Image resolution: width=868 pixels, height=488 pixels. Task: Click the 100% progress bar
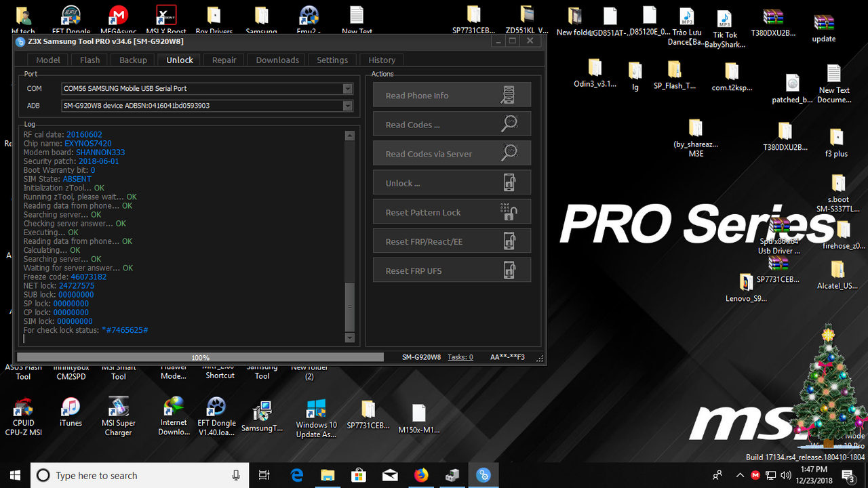point(200,357)
